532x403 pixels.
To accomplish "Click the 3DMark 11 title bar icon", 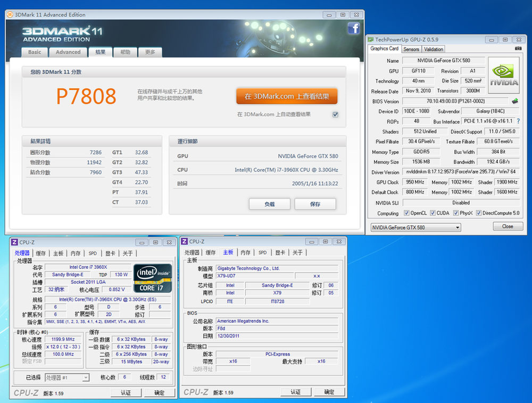I will pyautogui.click(x=10, y=14).
